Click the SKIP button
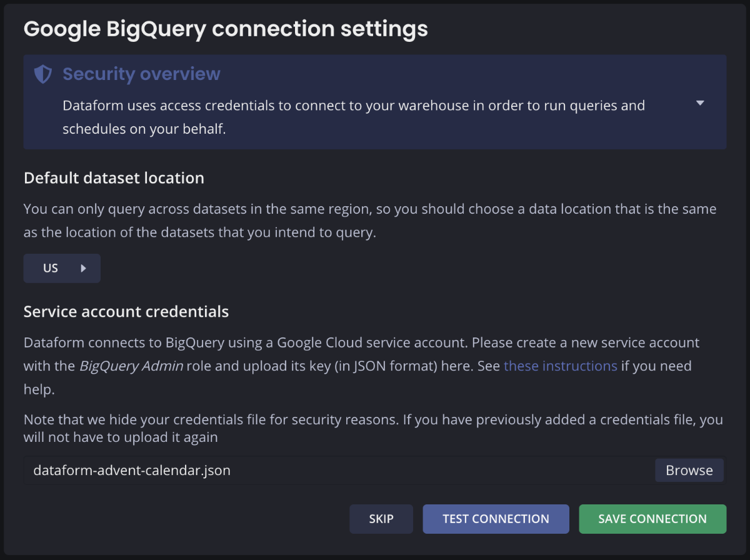750x560 pixels. (381, 519)
